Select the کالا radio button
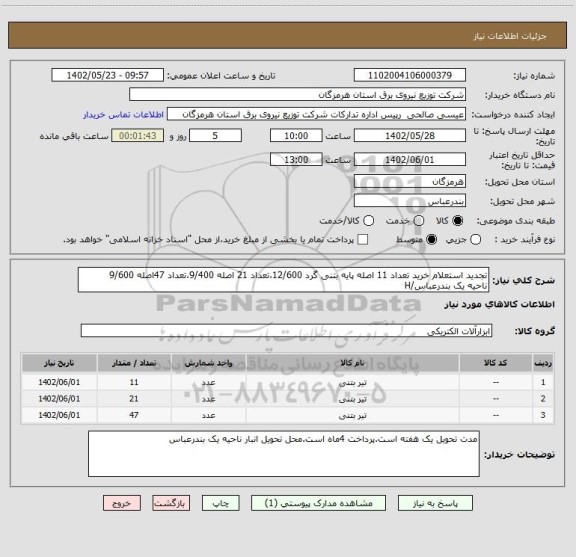Screen dimensions: 576x557 (x=458, y=221)
